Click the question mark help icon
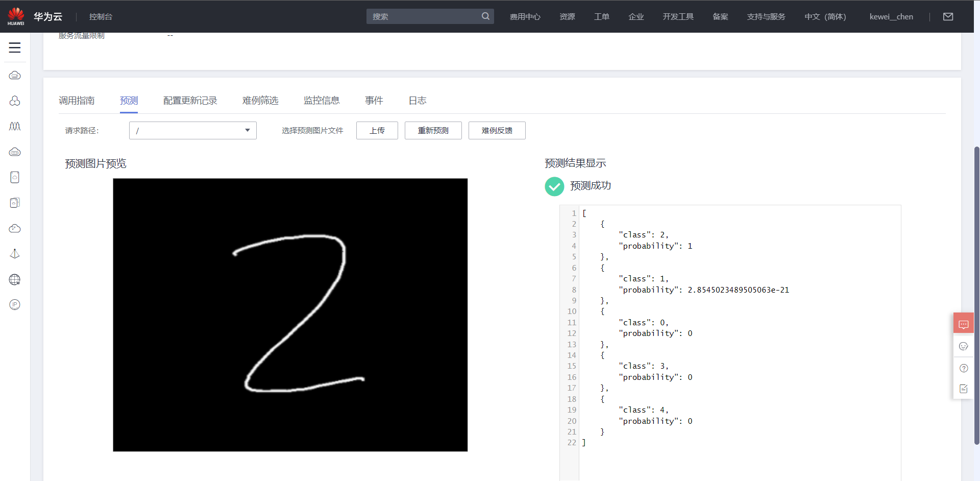The image size is (980, 481). [964, 368]
